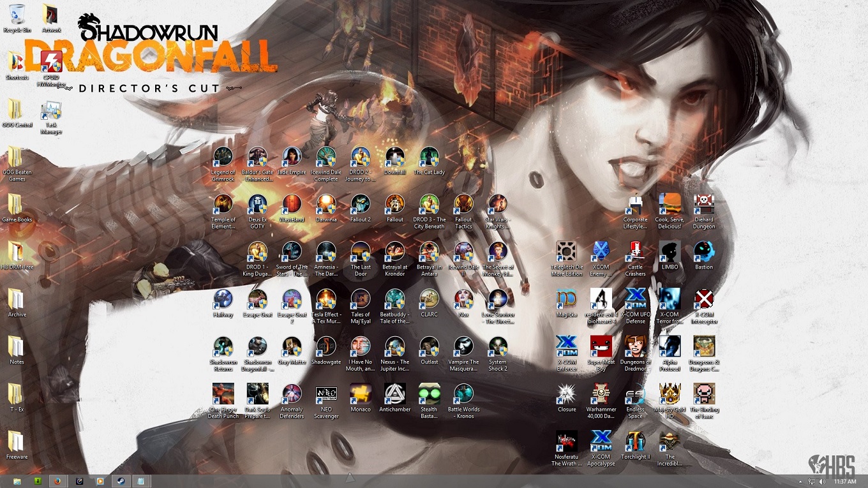Show hidden system tray icons
Viewport: 868px width, 488px height.
800,482
